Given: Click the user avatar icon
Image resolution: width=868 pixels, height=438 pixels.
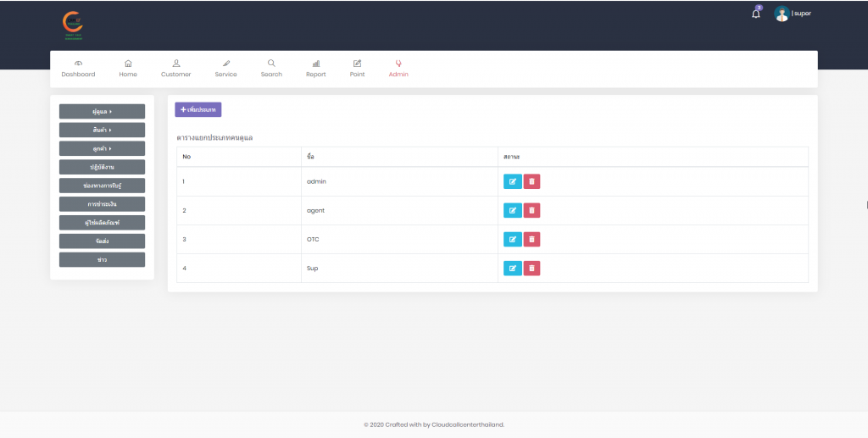Looking at the screenshot, I should [782, 14].
